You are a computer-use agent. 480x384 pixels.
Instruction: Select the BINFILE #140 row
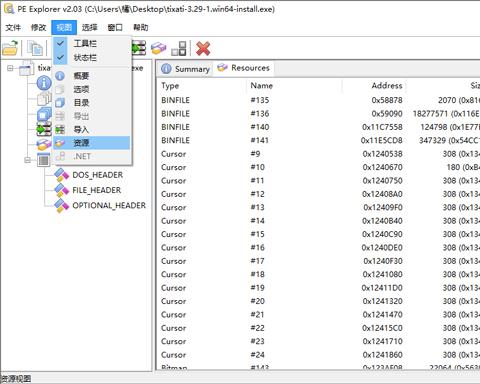pyautogui.click(x=318, y=127)
